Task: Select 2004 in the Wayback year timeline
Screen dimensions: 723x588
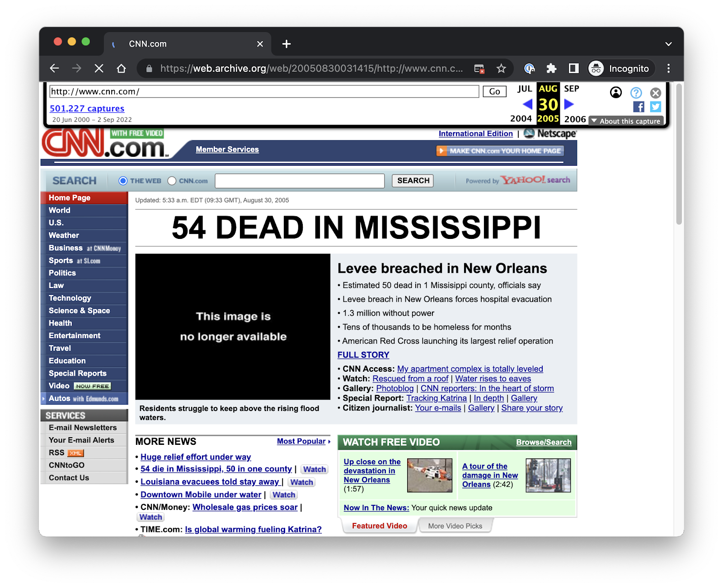Action: [521, 119]
